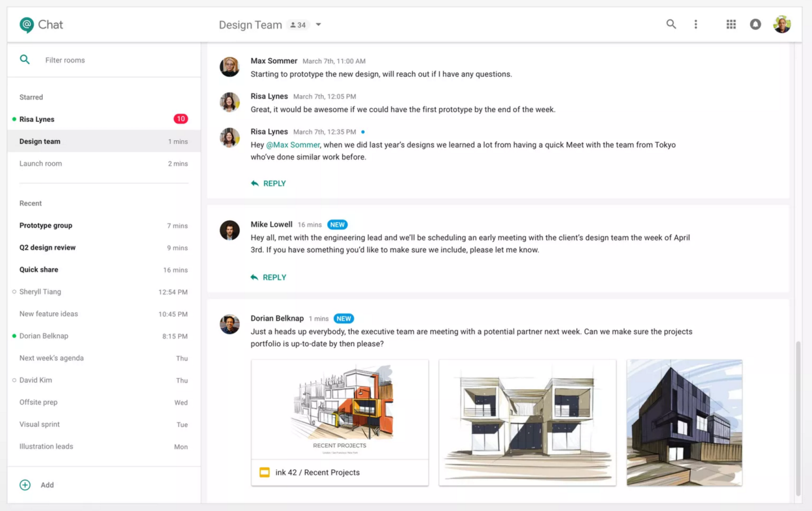This screenshot has width=812, height=511.
Task: Open the Launch room conversation
Action: coord(41,164)
